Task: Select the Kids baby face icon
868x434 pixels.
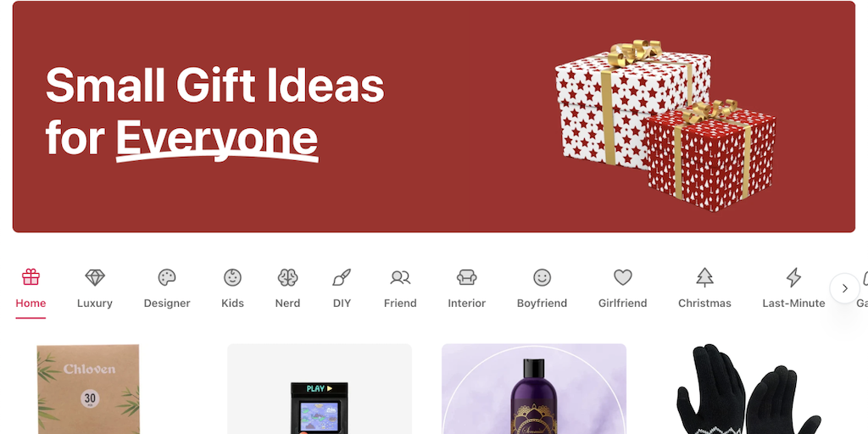Action: point(232,277)
